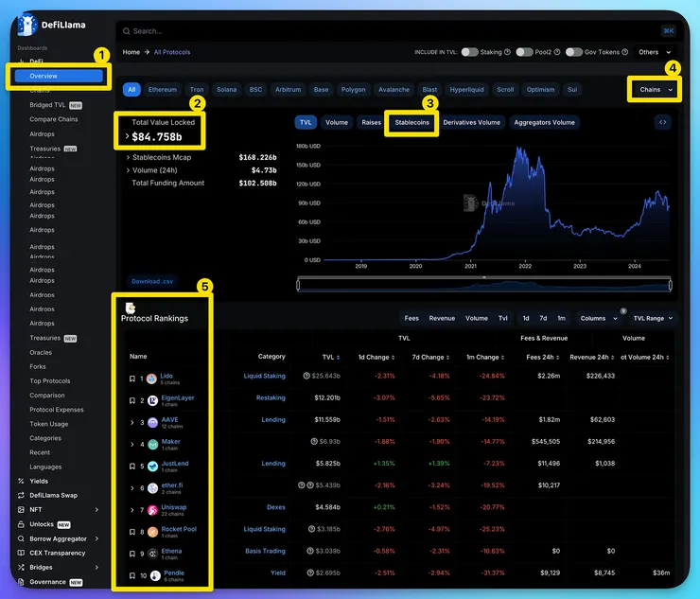Click the Staking help question icon
This screenshot has height=599, width=700.
tap(507, 52)
